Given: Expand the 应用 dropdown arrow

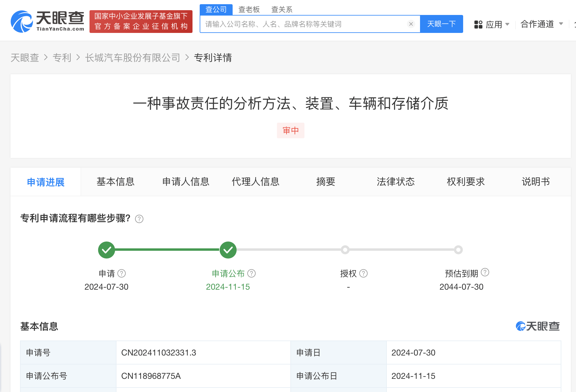Looking at the screenshot, I should coord(507,24).
